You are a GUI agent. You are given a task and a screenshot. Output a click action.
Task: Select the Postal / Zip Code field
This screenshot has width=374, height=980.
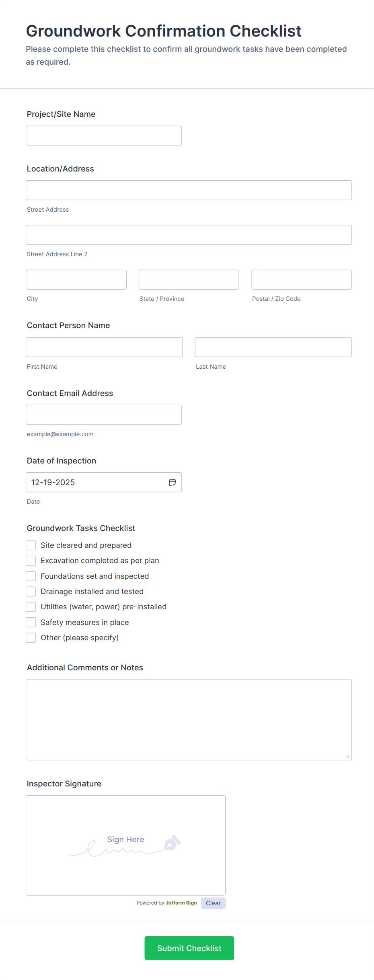pos(301,279)
